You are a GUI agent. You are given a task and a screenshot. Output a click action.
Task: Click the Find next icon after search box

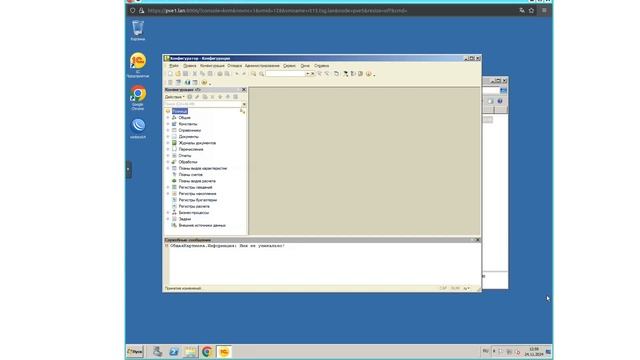click(319, 74)
